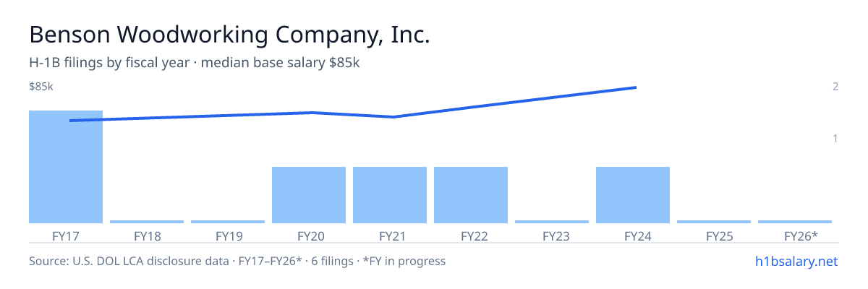The width and height of the screenshot is (868, 289).
Task: Click the Benson Woodworking Company, Inc. title
Action: [x=229, y=35]
